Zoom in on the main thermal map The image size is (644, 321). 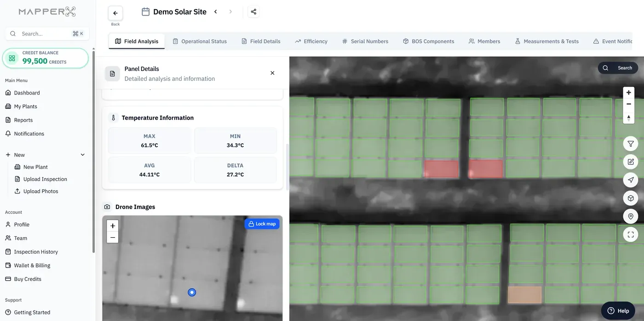pyautogui.click(x=629, y=93)
